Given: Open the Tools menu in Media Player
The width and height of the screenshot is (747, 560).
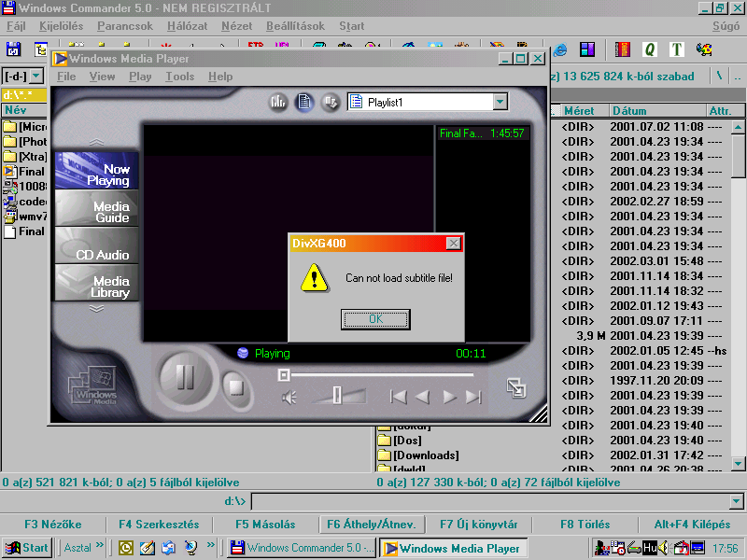Looking at the screenshot, I should [x=180, y=77].
